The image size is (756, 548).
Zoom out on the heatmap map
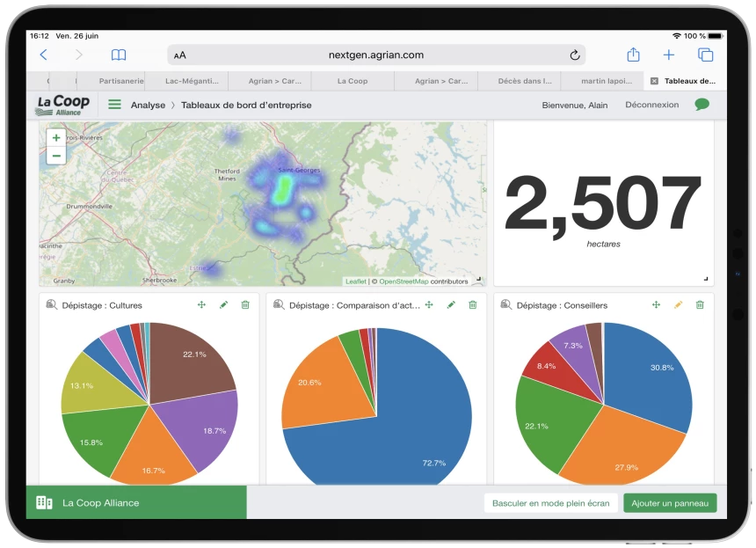[56, 156]
